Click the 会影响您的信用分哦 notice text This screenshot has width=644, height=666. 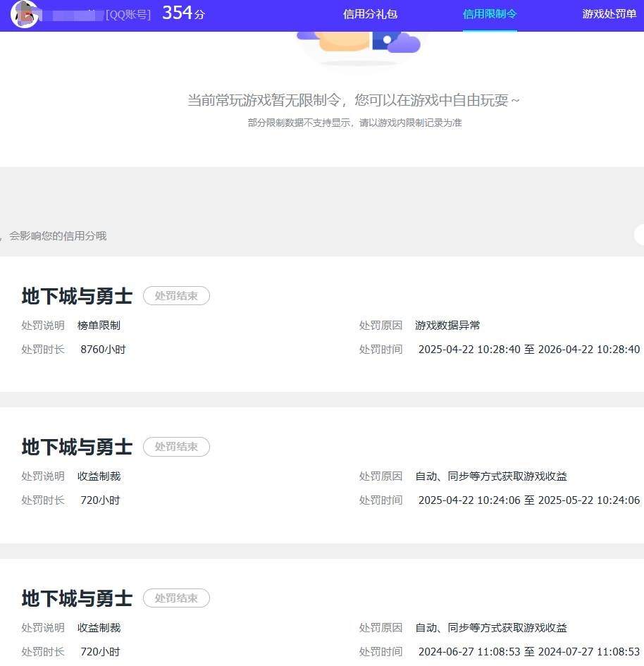pos(58,235)
